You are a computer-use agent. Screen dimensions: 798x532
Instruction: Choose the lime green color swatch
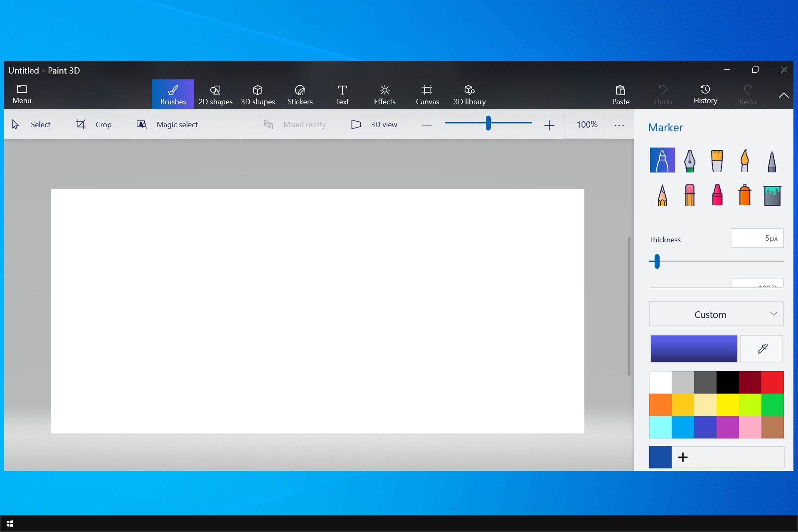pyautogui.click(x=750, y=405)
